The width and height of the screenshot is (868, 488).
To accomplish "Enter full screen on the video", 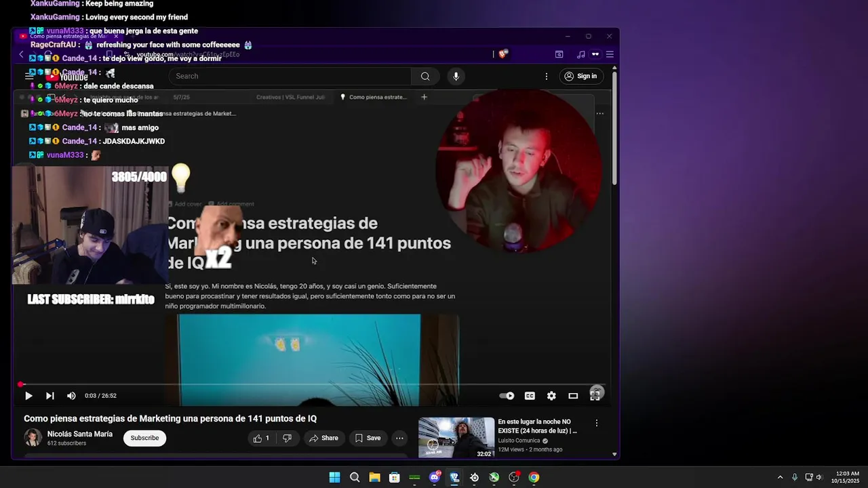I will point(595,395).
